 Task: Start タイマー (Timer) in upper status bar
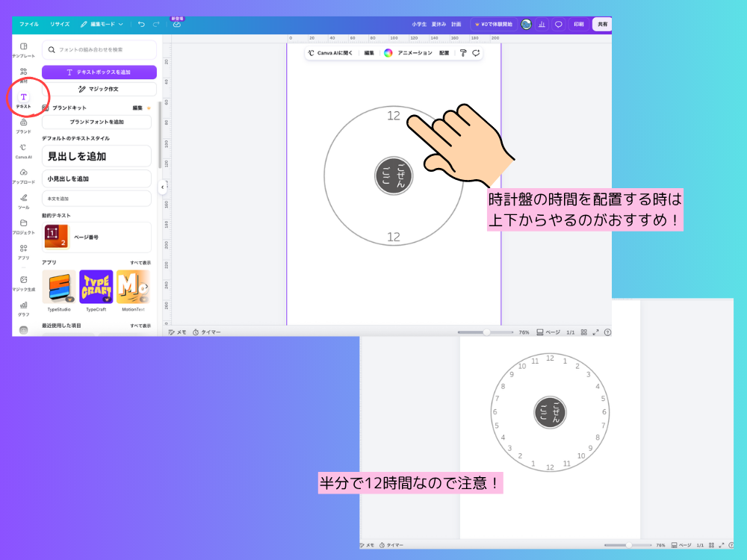pos(207,332)
